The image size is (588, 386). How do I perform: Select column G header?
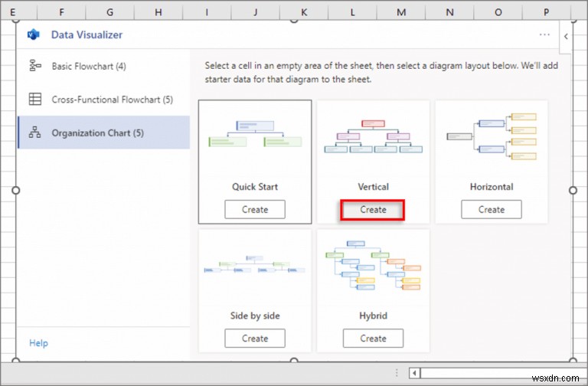(110, 12)
